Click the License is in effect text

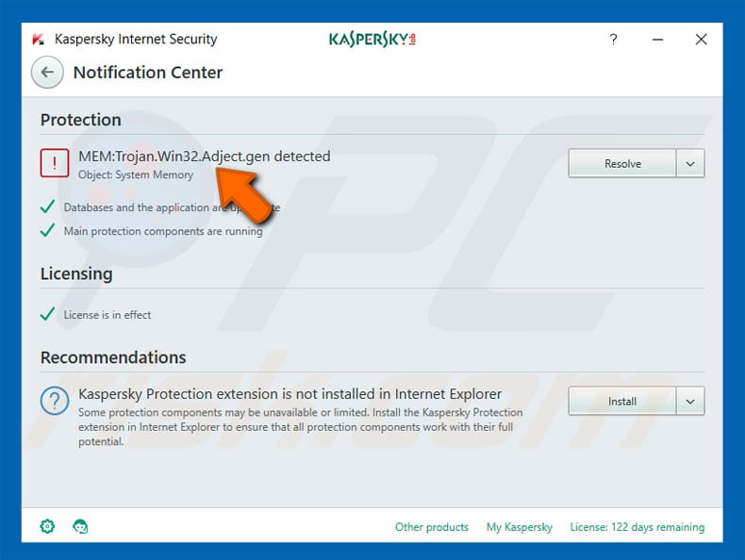click(x=108, y=315)
